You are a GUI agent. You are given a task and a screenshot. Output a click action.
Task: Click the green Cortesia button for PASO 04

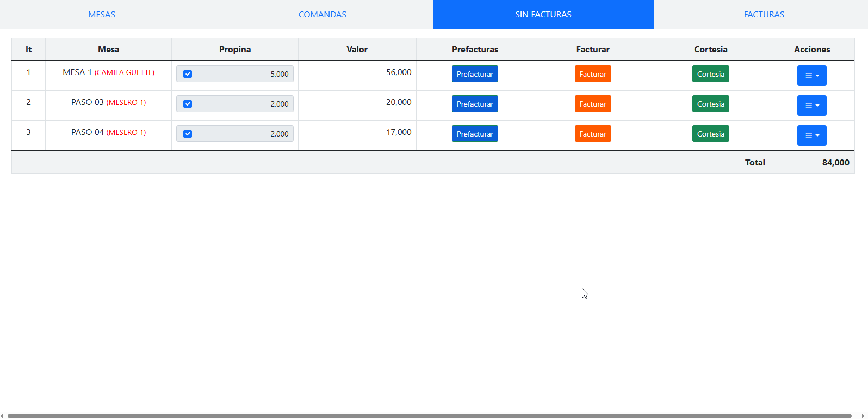coord(710,134)
